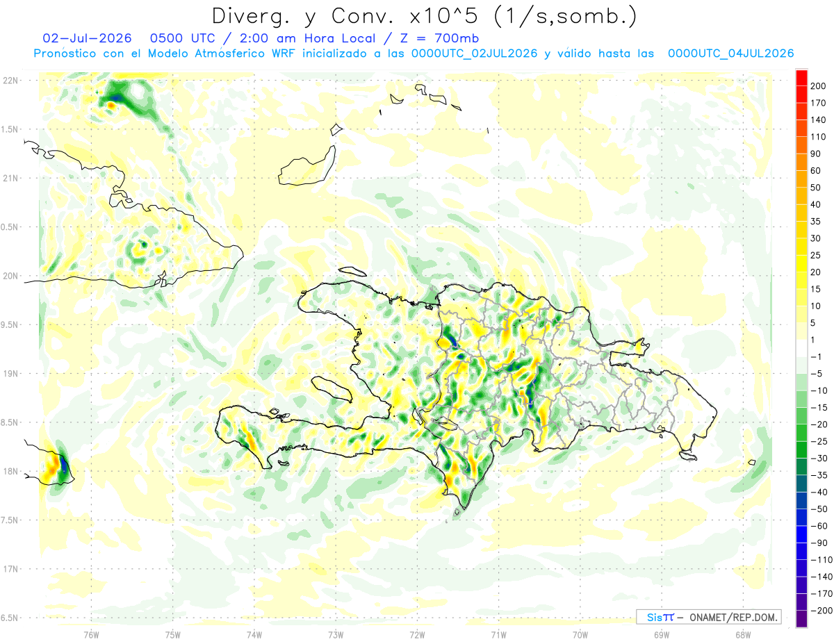
Task: Click the positive 170 color scale value
Action: click(x=819, y=103)
